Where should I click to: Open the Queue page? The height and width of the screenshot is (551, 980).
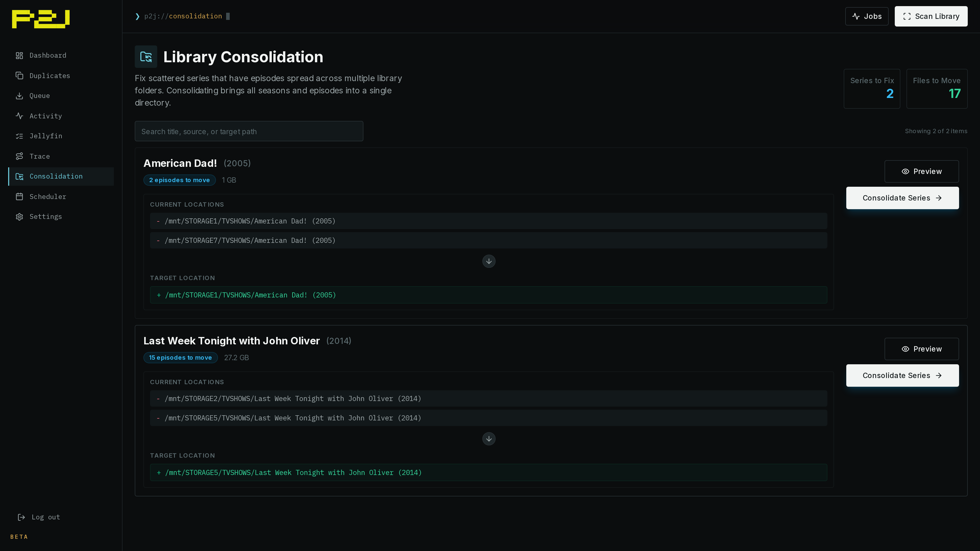tap(61, 96)
